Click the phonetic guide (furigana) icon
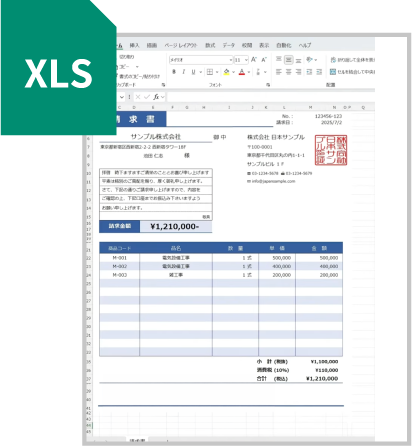 click(x=258, y=72)
